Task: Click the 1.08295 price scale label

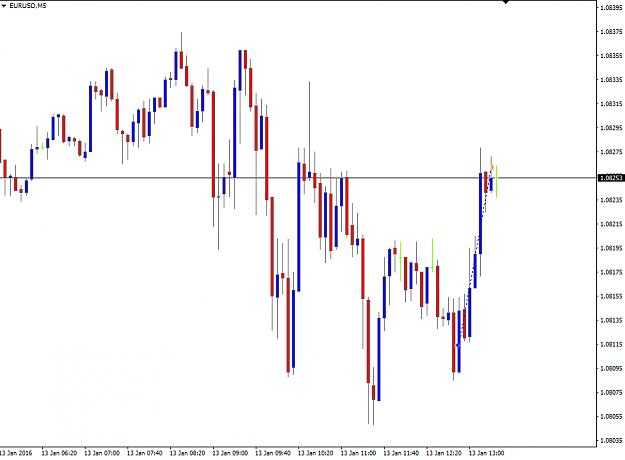Action: point(611,128)
